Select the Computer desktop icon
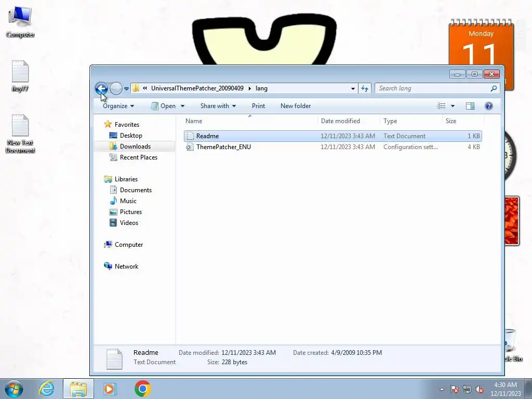Viewport: 532px width, 399px height. pyautogui.click(x=20, y=22)
